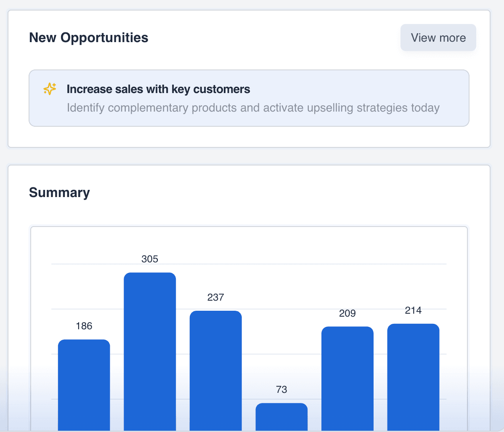The height and width of the screenshot is (432, 504).
Task: Click the bar valued 237
Action: coord(215,368)
